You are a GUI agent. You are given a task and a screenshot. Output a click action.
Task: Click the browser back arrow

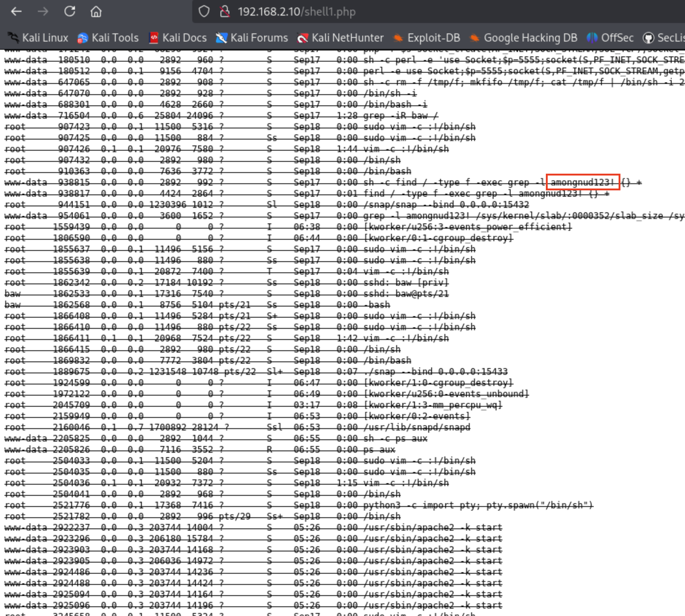(x=16, y=12)
